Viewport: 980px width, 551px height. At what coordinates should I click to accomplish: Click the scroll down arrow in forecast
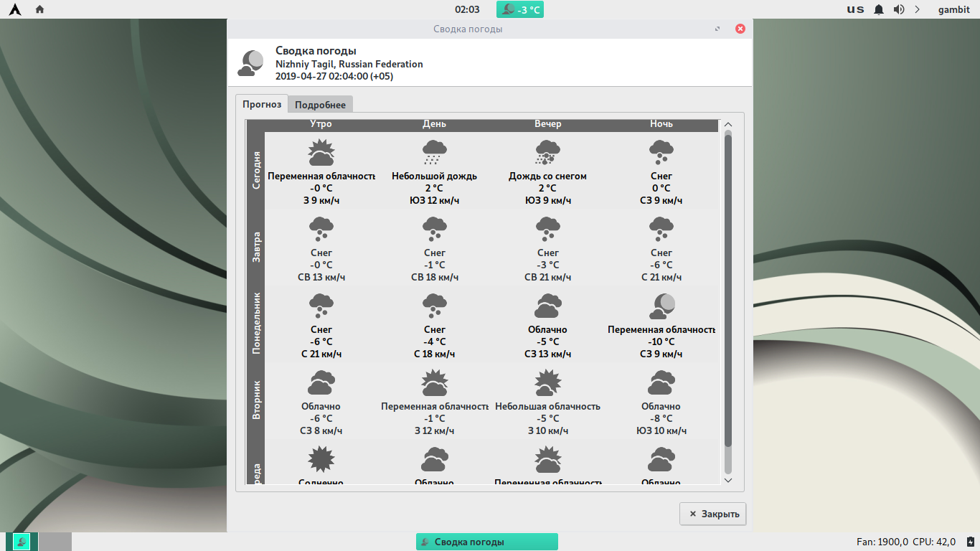(728, 480)
